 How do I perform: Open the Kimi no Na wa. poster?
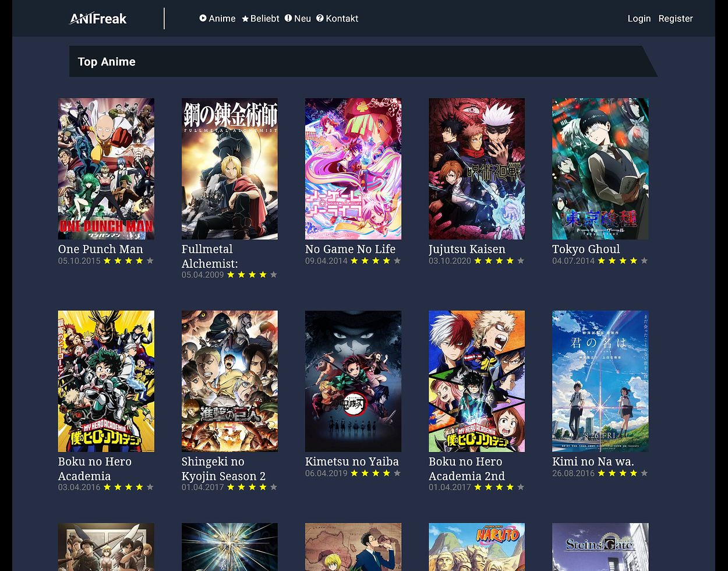point(600,381)
